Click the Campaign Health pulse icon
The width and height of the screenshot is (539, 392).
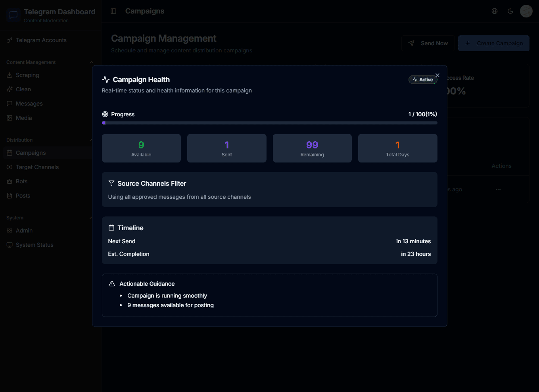tap(105, 80)
